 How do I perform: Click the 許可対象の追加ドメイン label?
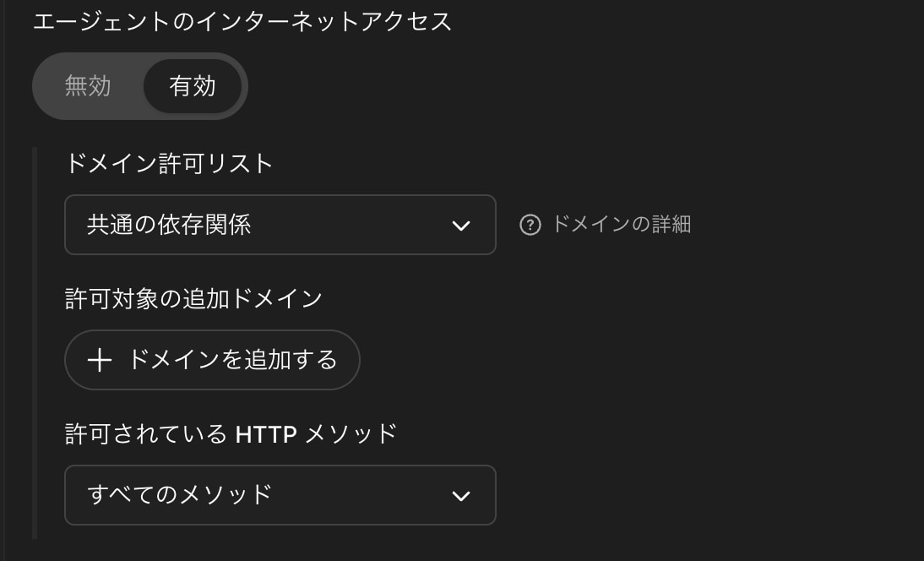point(193,298)
